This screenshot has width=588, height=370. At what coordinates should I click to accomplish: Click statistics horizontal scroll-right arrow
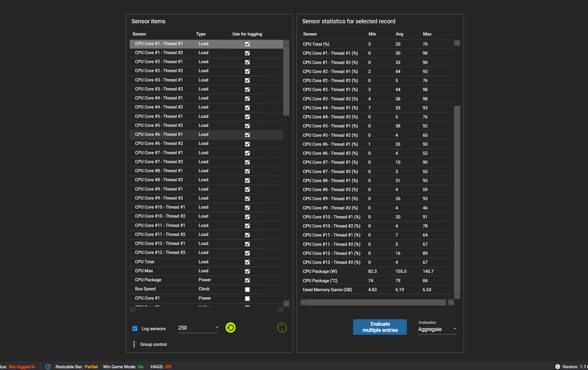click(451, 303)
